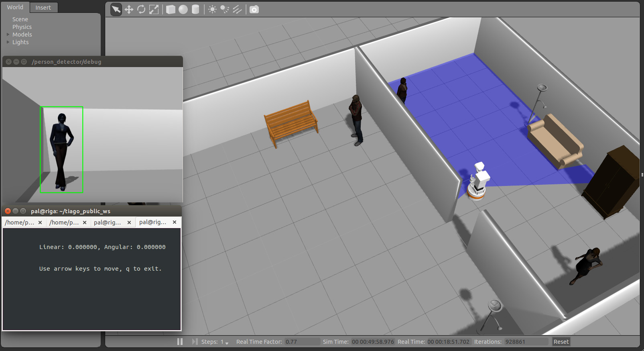Screen dimensions: 644x351
Task: Insert a cylinder shape
Action: (x=195, y=9)
